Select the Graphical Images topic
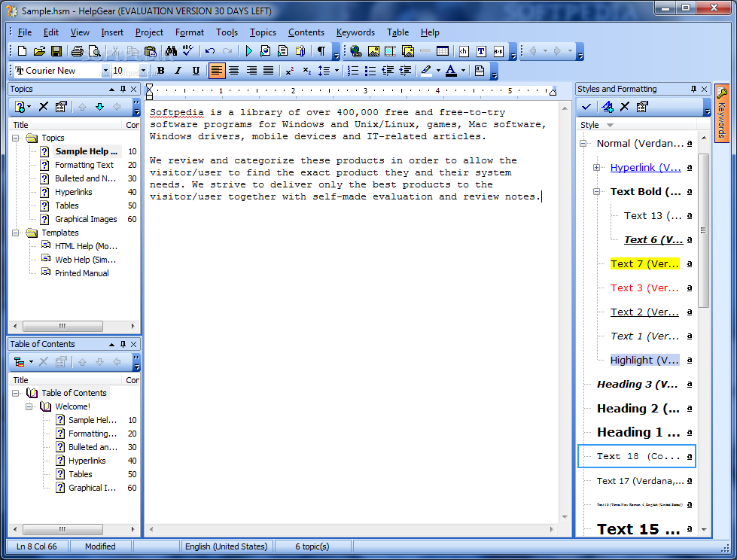The image size is (737, 560). [86, 219]
